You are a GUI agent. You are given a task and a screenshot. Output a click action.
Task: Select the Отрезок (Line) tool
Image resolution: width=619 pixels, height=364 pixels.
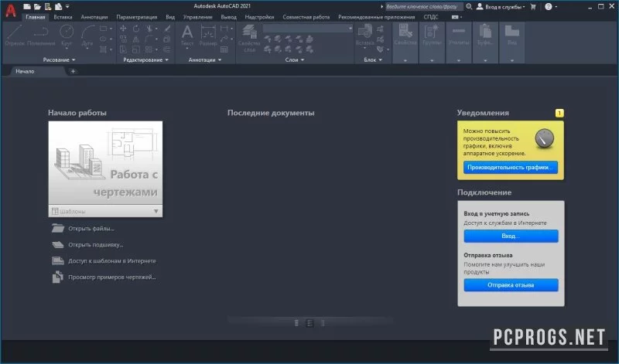(x=15, y=35)
